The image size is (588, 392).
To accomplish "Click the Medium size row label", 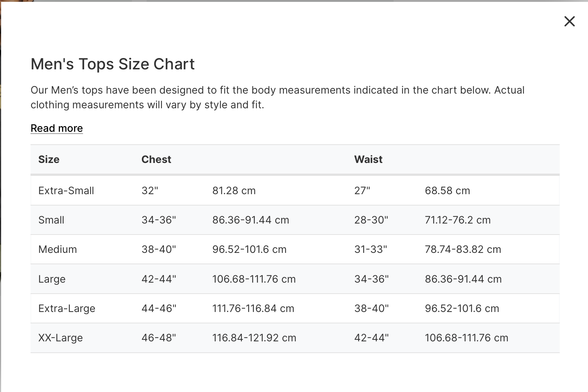I will tap(57, 249).
